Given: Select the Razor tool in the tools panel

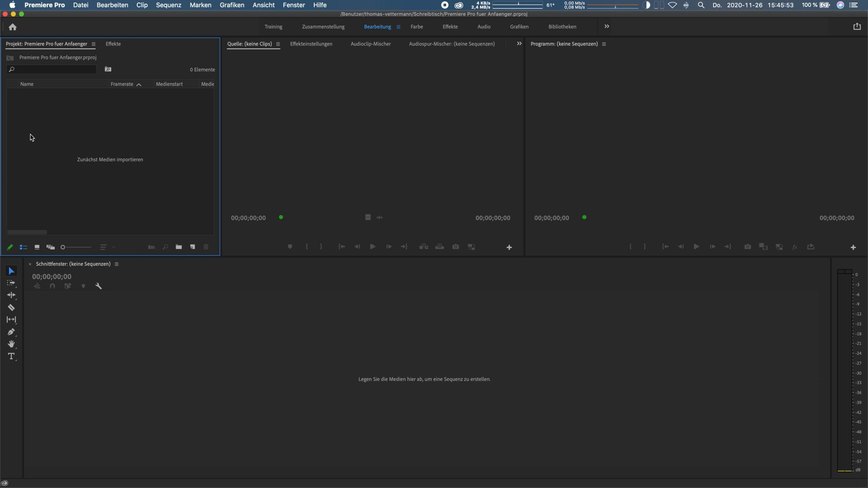Looking at the screenshot, I should 11,307.
